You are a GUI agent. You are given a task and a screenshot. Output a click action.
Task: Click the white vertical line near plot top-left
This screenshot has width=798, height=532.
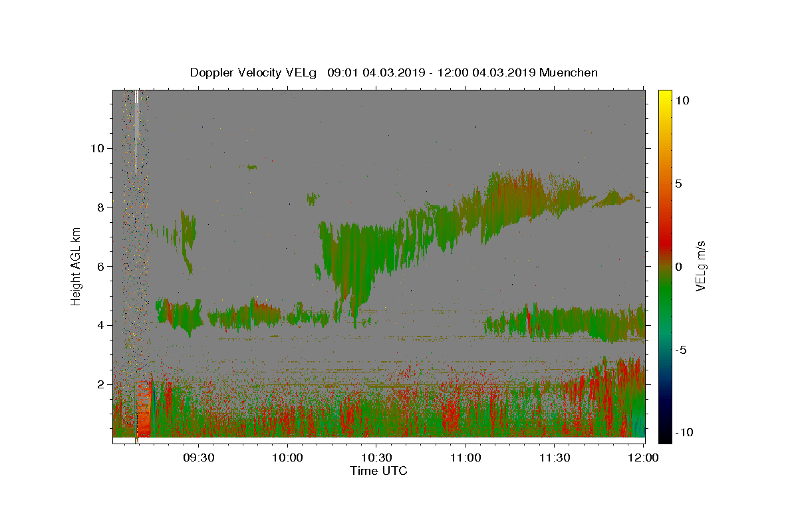coord(136,132)
